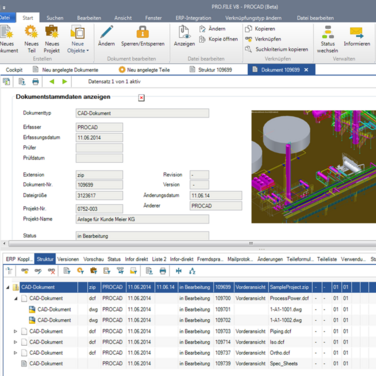Click export icon beside the structure print icon

(x=149, y=271)
